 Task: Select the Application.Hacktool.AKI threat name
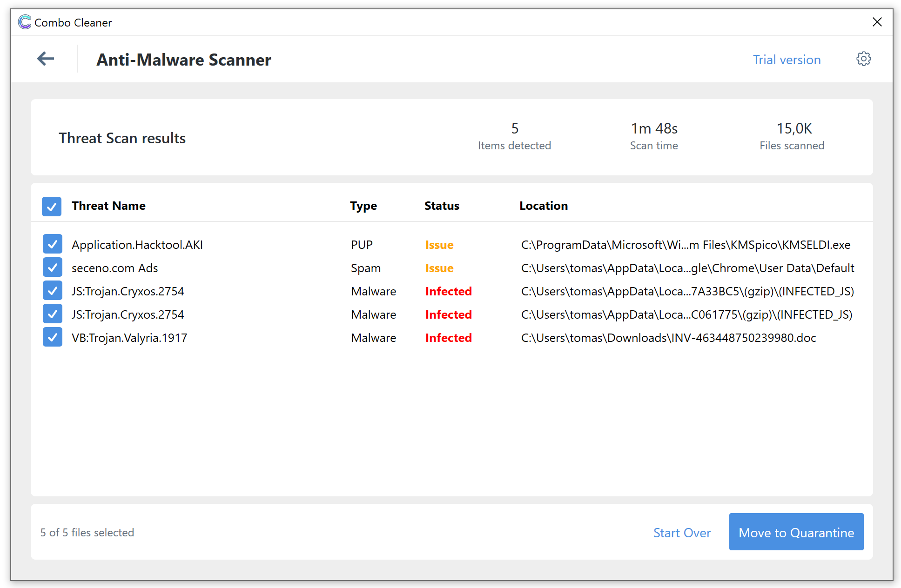pos(137,245)
